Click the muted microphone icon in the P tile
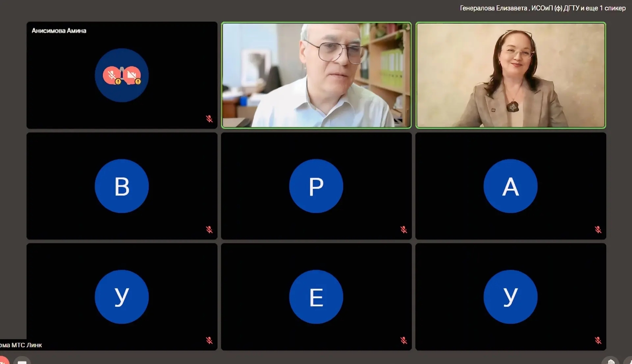The image size is (632, 364). pyautogui.click(x=404, y=230)
